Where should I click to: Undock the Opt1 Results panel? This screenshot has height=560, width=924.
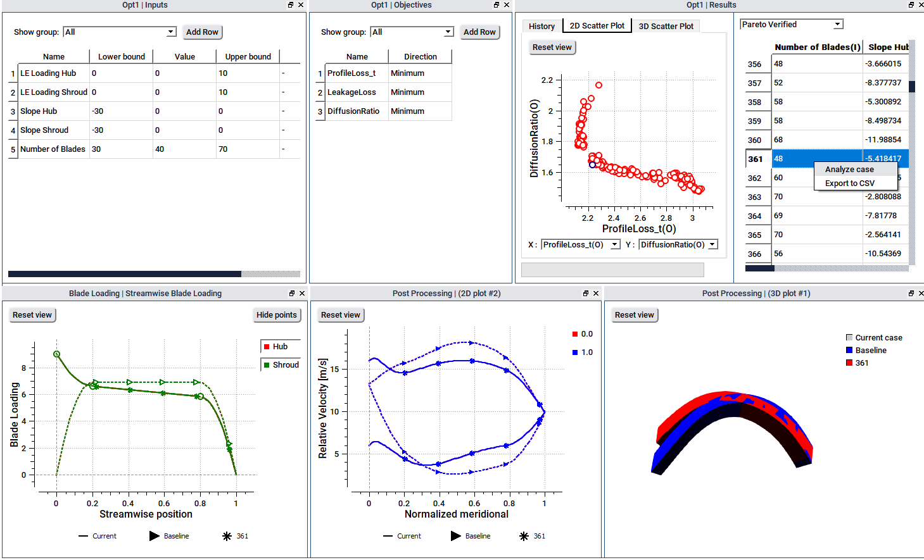(x=912, y=5)
